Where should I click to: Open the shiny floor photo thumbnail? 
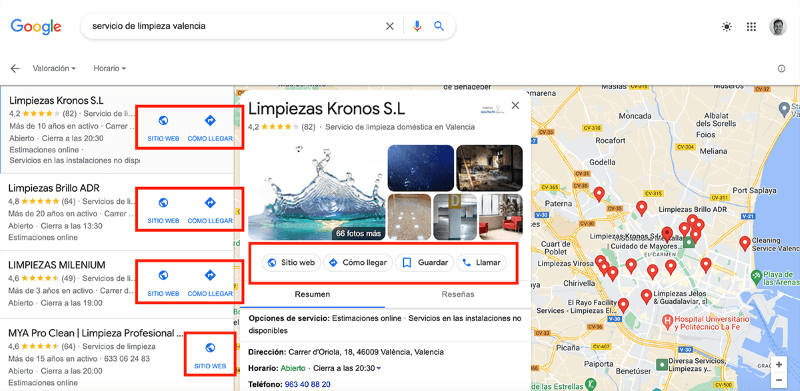(x=410, y=217)
